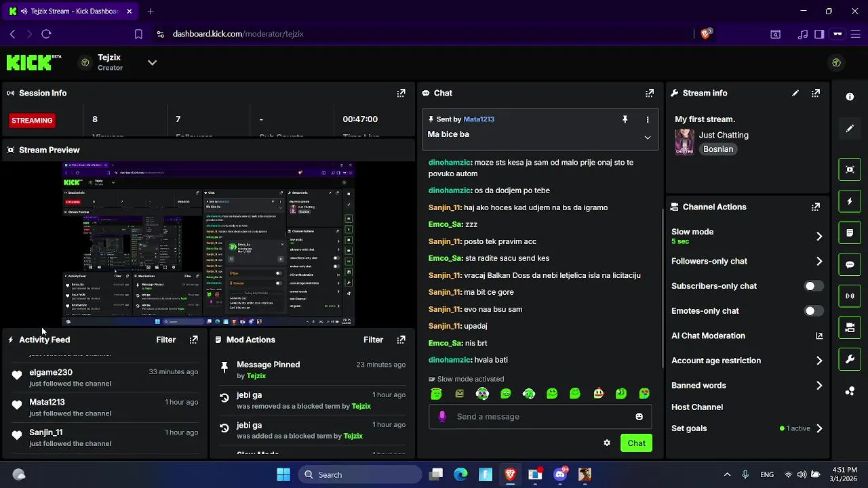
Task: Click the green Chat send button
Action: coord(636,443)
